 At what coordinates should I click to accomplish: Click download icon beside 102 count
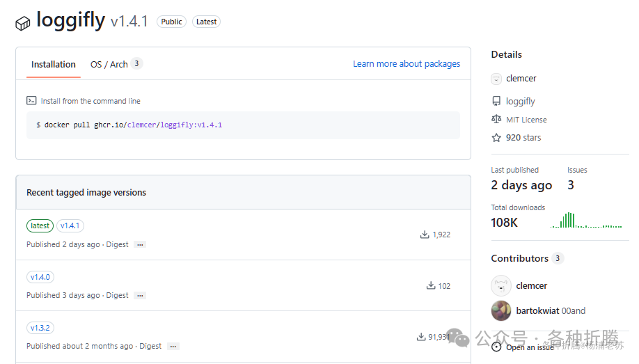pos(431,285)
